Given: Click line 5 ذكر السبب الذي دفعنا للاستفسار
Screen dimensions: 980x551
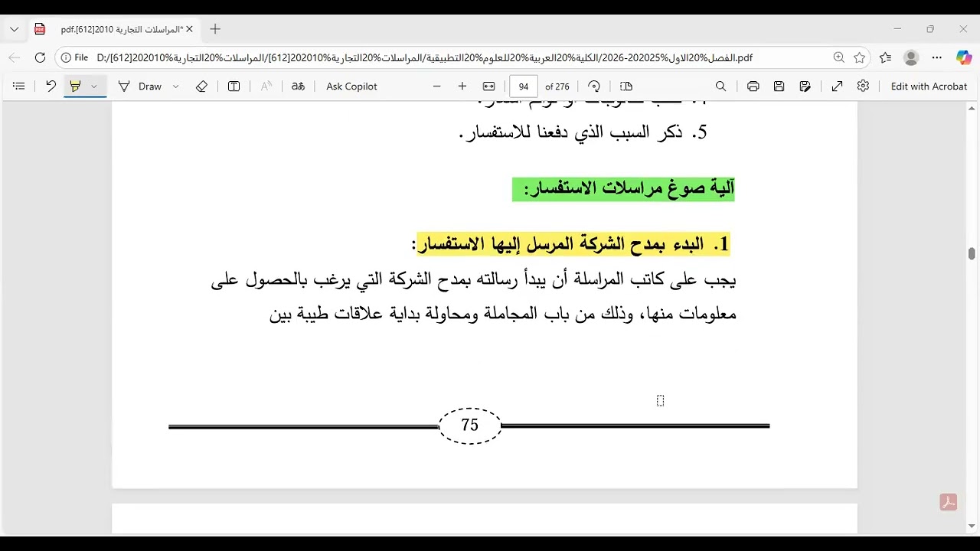Looking at the screenshot, I should click(583, 132).
